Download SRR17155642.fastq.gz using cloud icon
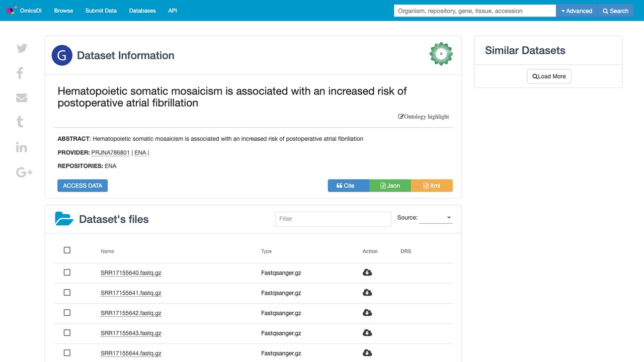 coord(367,313)
